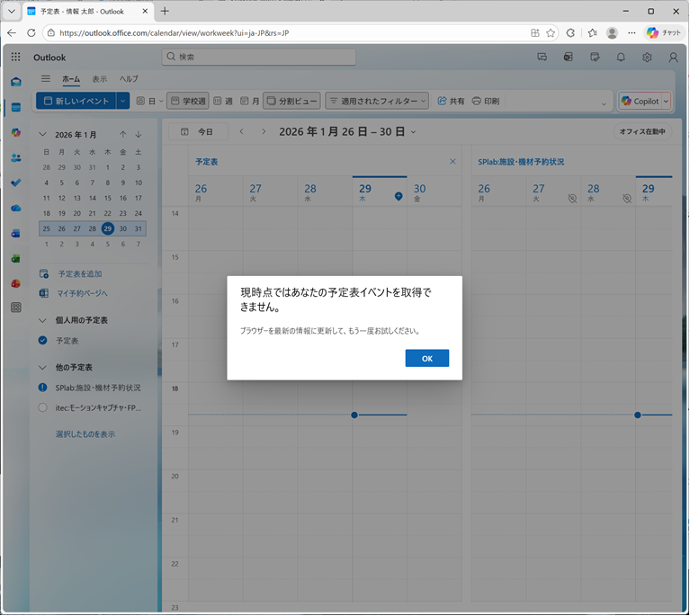This screenshot has height=616, width=690.
Task: Click the 予定表を追加 link
Action: pyautogui.click(x=79, y=273)
